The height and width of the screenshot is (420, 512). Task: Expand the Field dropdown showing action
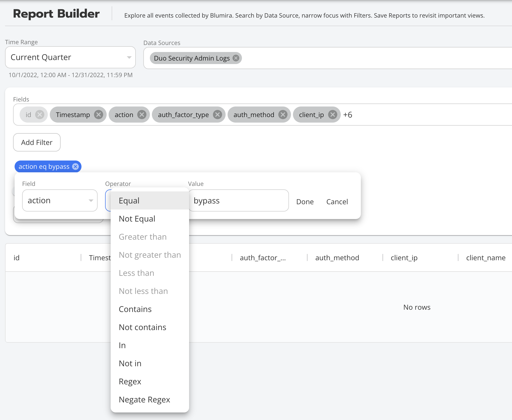[60, 200]
